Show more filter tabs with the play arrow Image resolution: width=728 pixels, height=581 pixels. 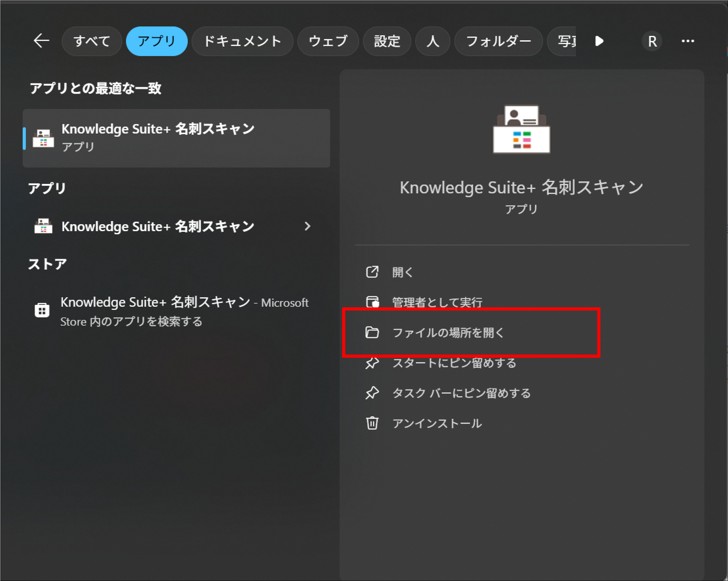(x=599, y=41)
